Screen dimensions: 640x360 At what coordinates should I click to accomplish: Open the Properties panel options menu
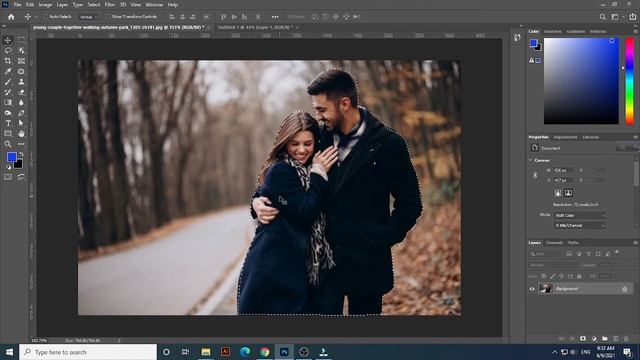[636, 137]
